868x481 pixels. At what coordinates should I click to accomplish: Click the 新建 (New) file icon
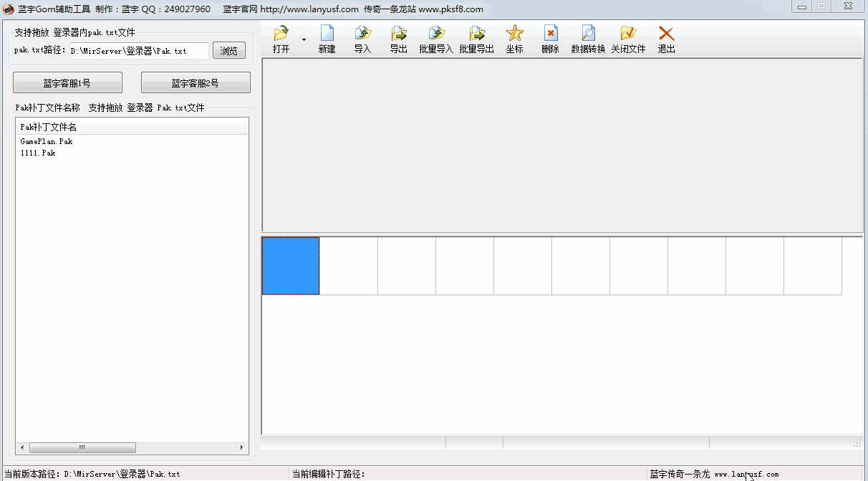click(x=327, y=34)
